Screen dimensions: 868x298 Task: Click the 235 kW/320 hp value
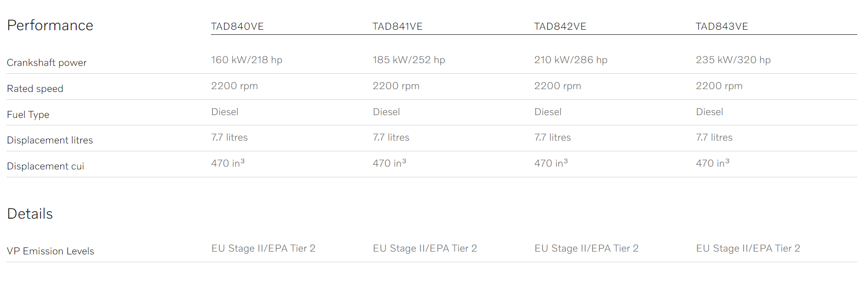pyautogui.click(x=733, y=60)
